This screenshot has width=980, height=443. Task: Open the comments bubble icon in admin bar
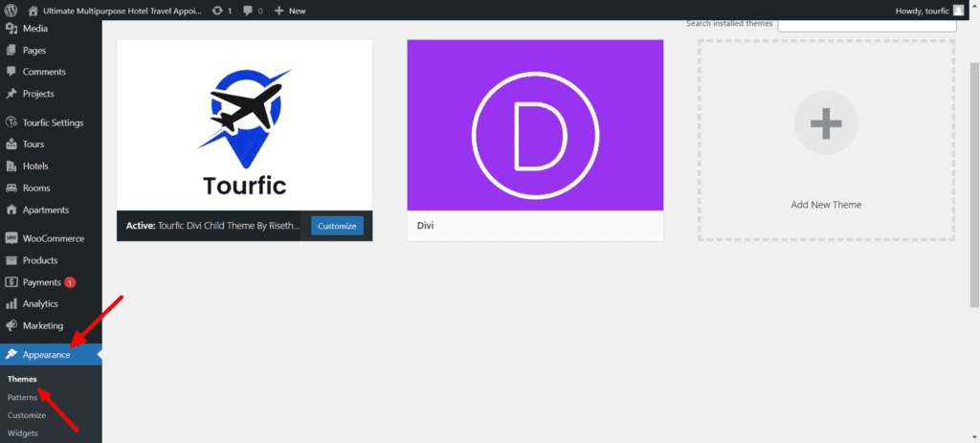coord(248,11)
